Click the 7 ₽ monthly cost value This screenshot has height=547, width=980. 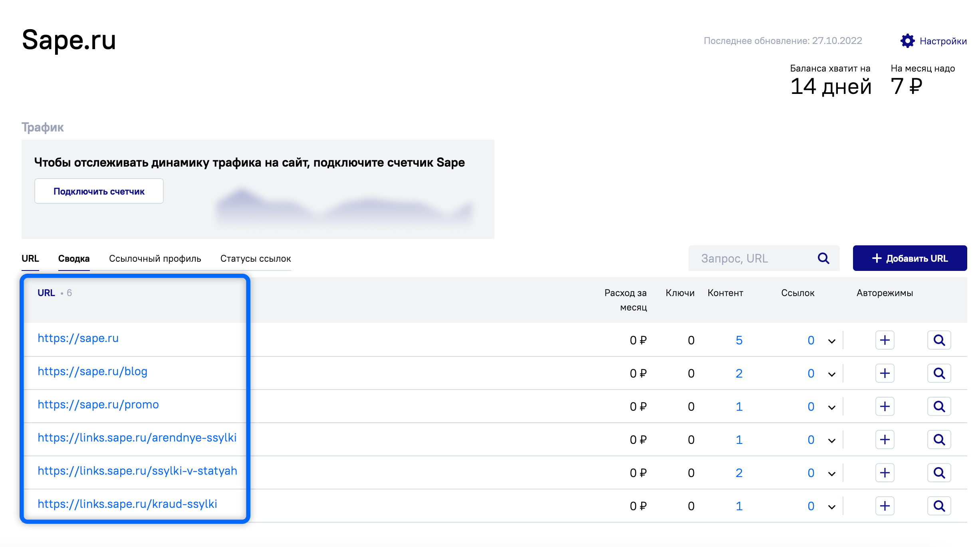coord(907,86)
